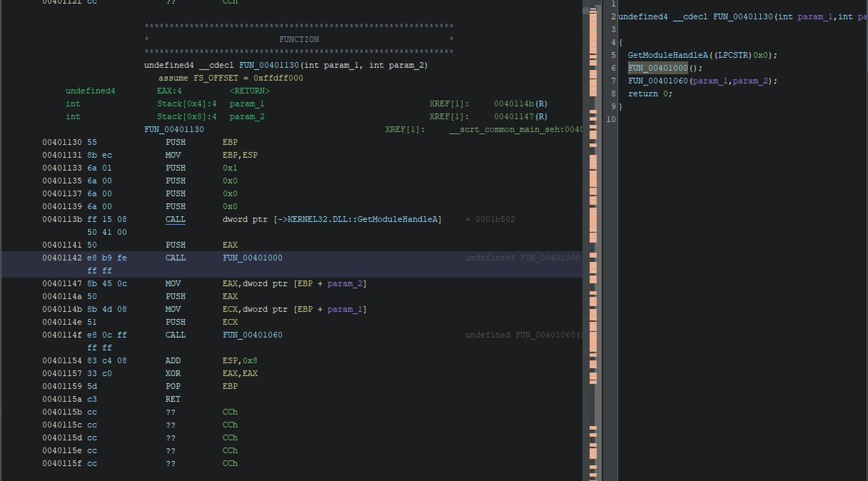Click a marker in the overview margin bar
Viewport: 868px width, 481px height.
click(593, 217)
